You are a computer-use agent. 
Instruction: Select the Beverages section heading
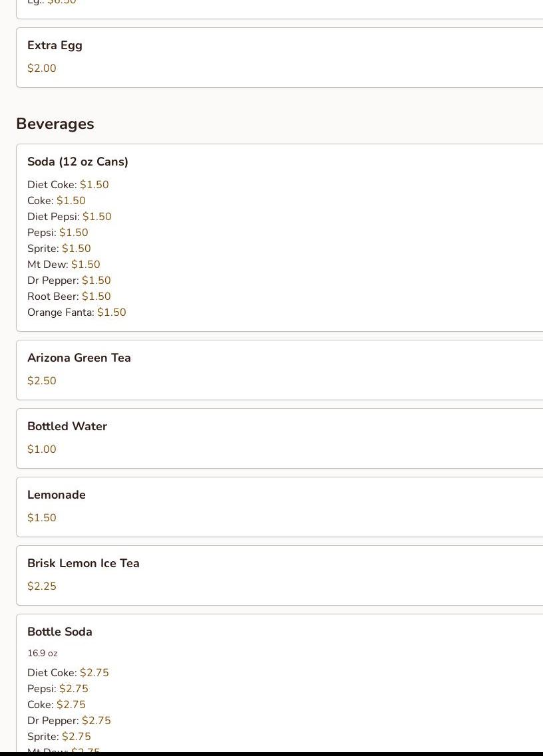click(x=55, y=124)
